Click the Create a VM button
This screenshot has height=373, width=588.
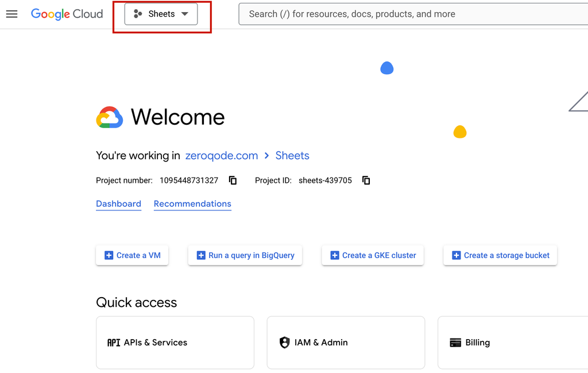pos(132,256)
